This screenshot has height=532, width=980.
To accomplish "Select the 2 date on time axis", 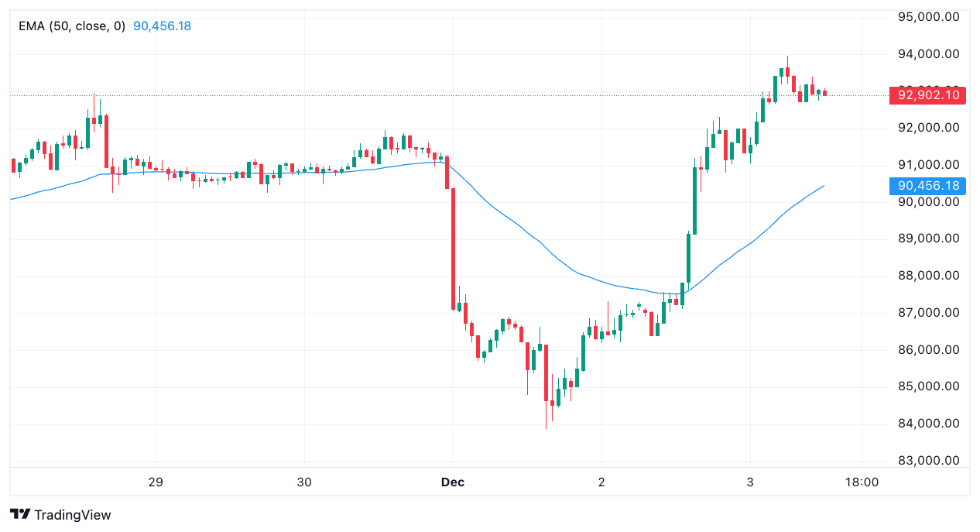I will [x=601, y=482].
